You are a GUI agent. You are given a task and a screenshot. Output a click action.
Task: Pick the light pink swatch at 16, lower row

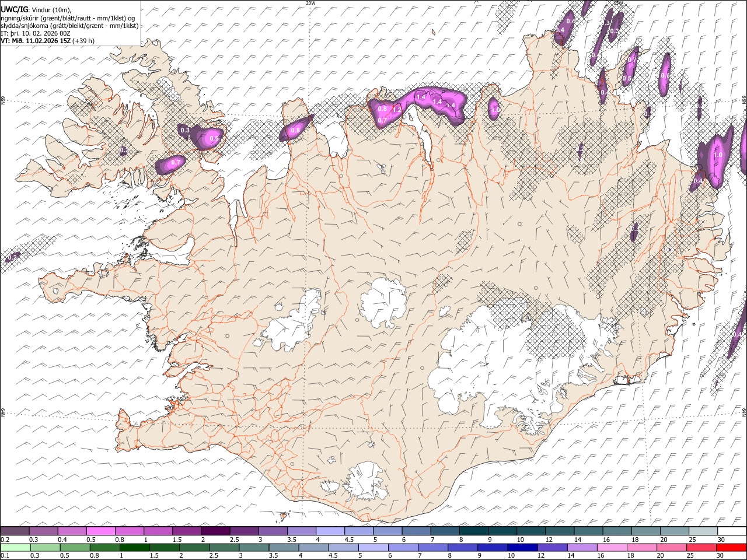click(611, 547)
